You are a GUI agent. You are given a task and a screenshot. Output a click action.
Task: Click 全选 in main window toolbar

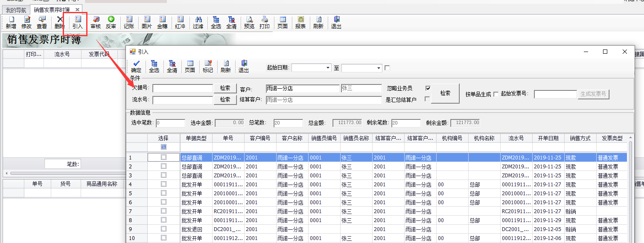[x=216, y=22]
